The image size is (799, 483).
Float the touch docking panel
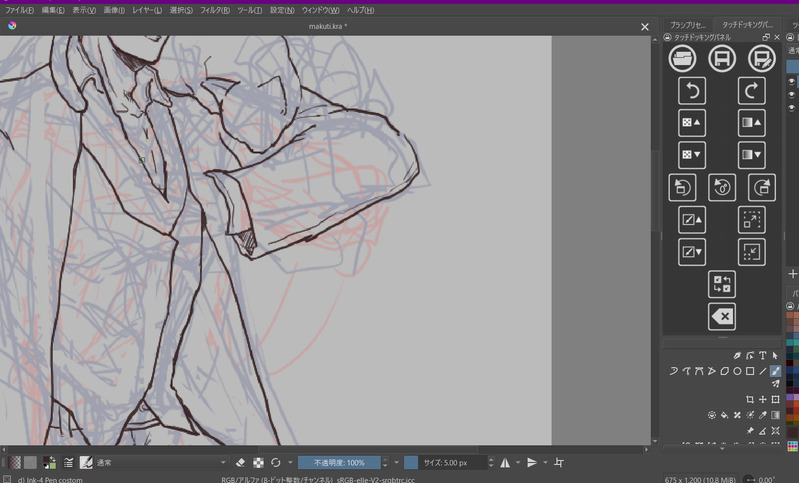click(766, 37)
